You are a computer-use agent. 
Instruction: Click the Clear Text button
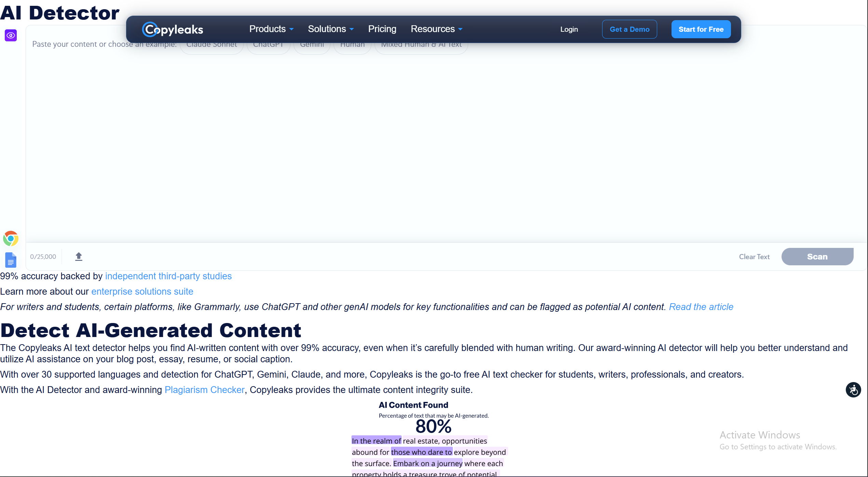point(754,257)
